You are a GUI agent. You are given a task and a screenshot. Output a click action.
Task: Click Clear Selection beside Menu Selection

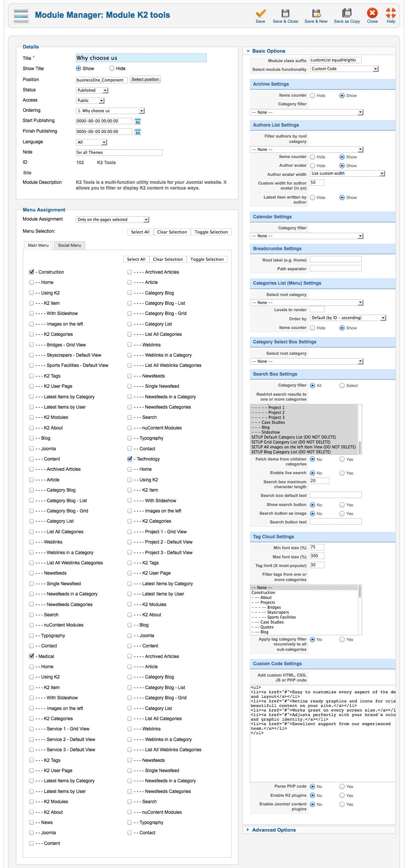coord(172,232)
